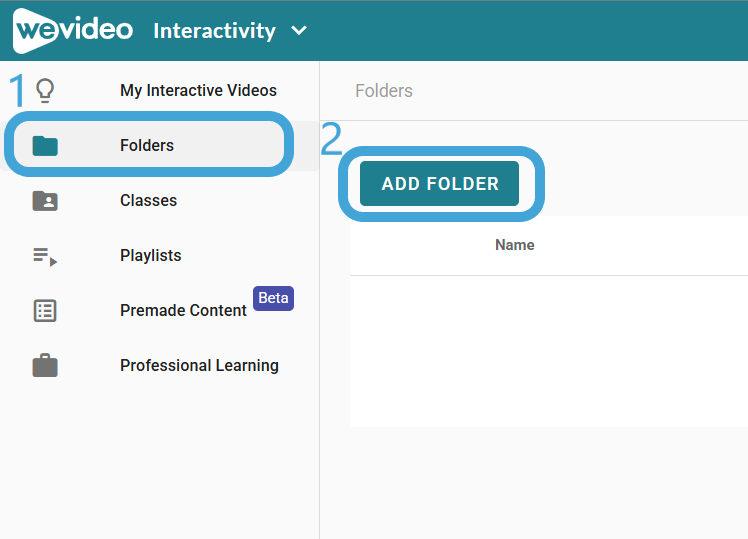
Task: Click the ADD FOLDER button
Action: point(439,184)
